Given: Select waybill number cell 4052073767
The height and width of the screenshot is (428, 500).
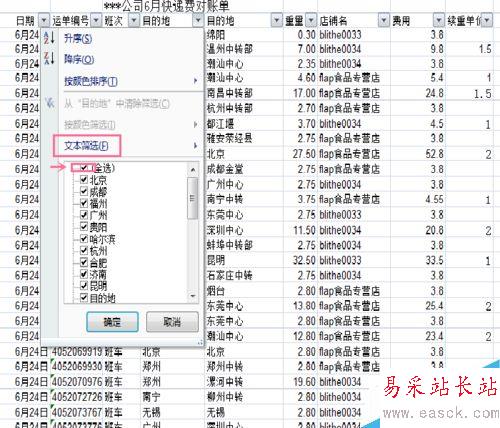Looking at the screenshot, I should [77, 412].
